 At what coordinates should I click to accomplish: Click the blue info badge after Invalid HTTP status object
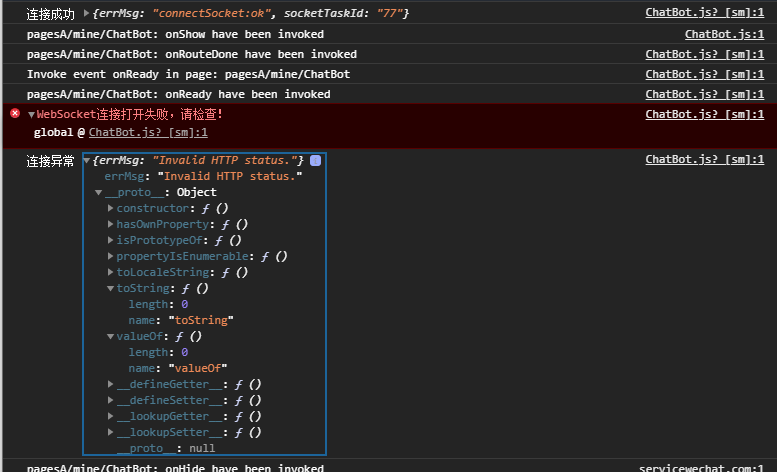point(315,160)
